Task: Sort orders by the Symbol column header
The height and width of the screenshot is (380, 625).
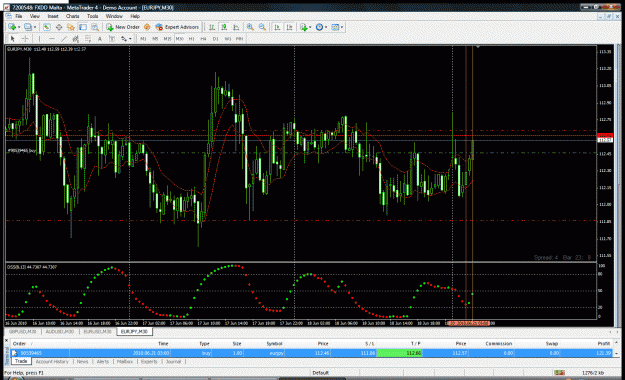Action: click(274, 343)
